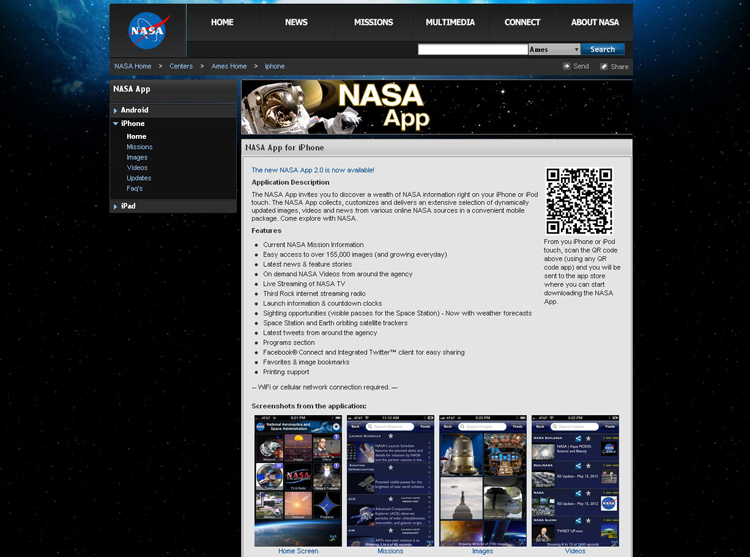The width and height of the screenshot is (750, 557).
Task: Open the Missions screenshot thumbnail
Action: pyautogui.click(x=390, y=480)
